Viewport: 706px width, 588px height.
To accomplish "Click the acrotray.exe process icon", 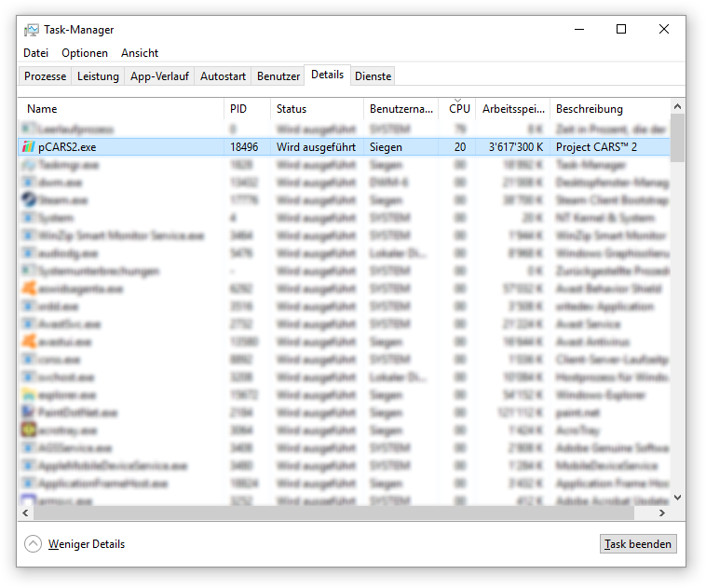I will click(x=28, y=430).
